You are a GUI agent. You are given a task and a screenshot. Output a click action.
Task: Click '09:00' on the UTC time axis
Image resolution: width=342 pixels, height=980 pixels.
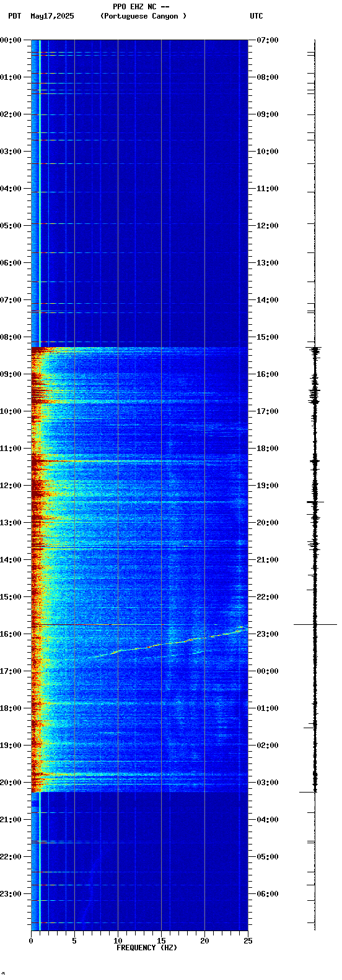[268, 114]
